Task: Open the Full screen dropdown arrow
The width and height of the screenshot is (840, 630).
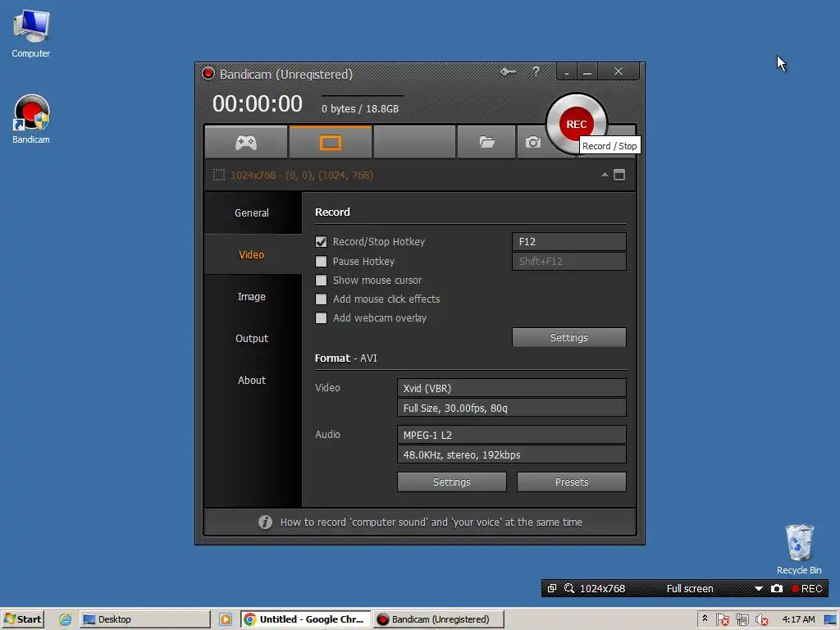Action: tap(759, 589)
